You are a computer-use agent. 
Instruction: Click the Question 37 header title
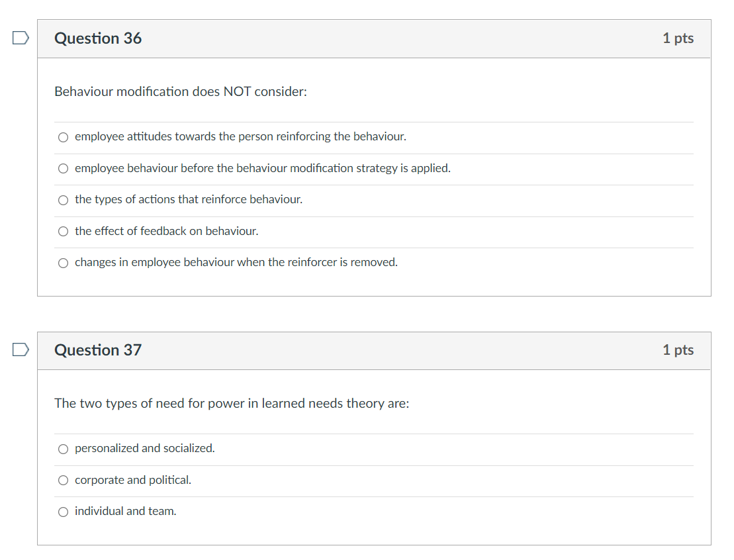click(98, 350)
